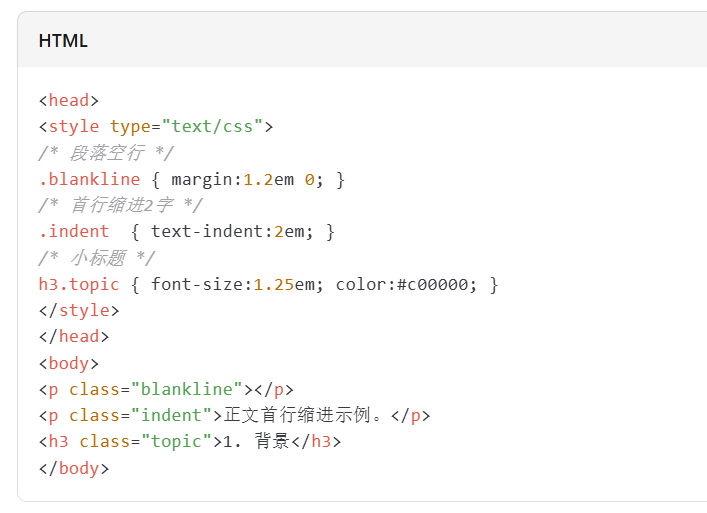The image size is (707, 513).
Task: Click the 正文首行缩进示例 paragraph text
Action: point(311,415)
